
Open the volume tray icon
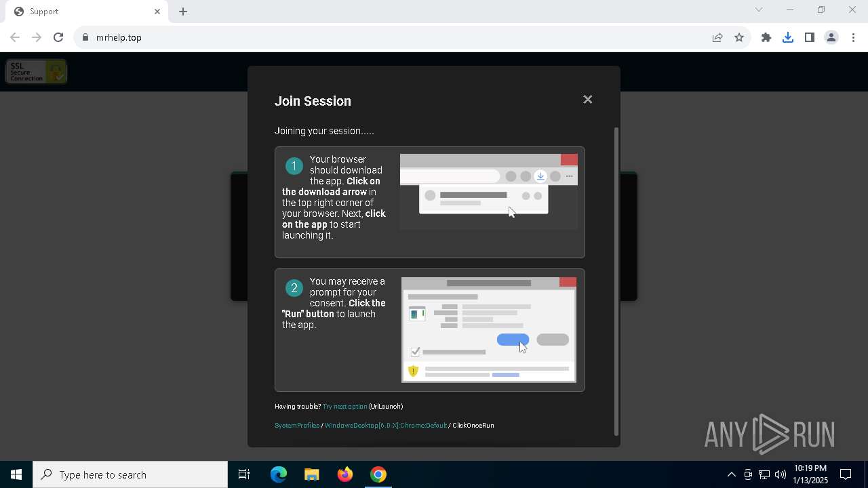781,474
